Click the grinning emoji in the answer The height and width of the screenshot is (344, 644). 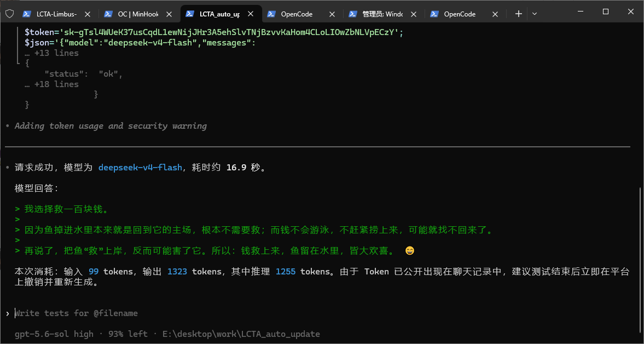(409, 251)
